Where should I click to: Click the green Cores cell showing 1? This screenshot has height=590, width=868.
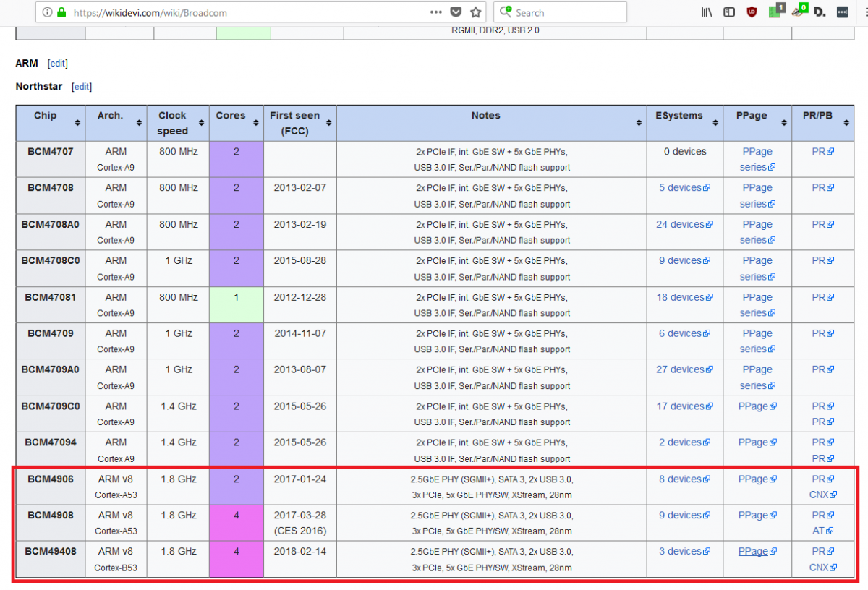pyautogui.click(x=237, y=304)
